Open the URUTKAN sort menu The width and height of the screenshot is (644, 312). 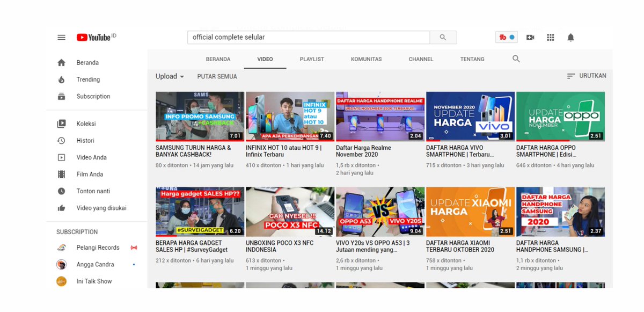(587, 76)
